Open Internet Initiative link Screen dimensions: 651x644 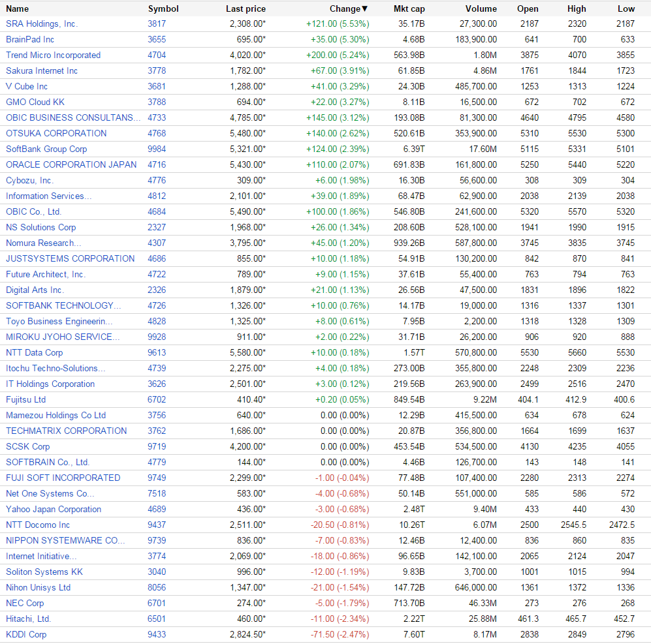coord(41,557)
